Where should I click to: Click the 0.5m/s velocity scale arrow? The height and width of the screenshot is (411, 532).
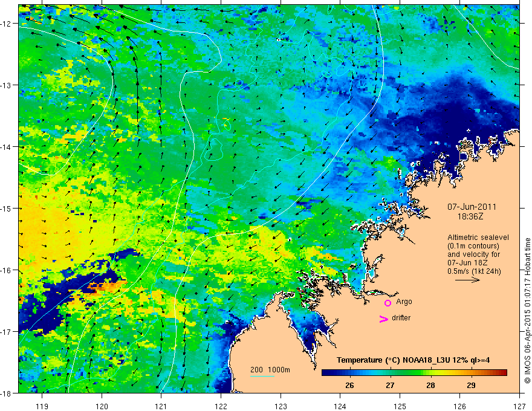click(467, 280)
